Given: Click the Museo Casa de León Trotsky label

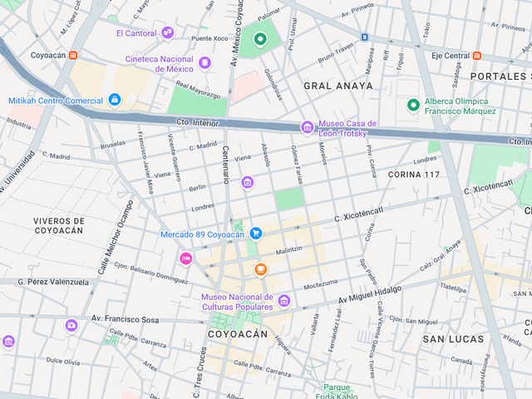Looking at the screenshot, I should [347, 129].
